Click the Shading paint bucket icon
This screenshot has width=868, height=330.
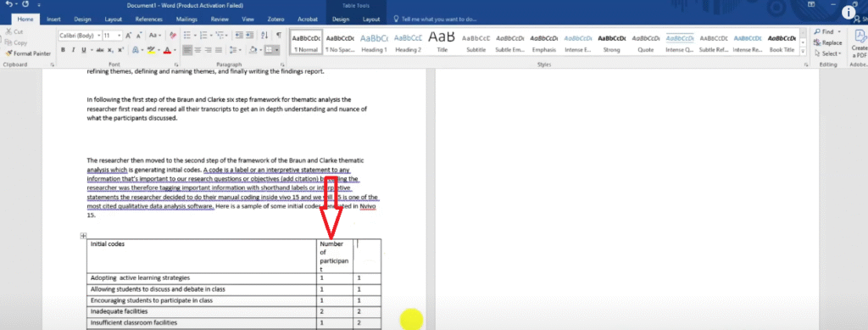tap(252, 50)
